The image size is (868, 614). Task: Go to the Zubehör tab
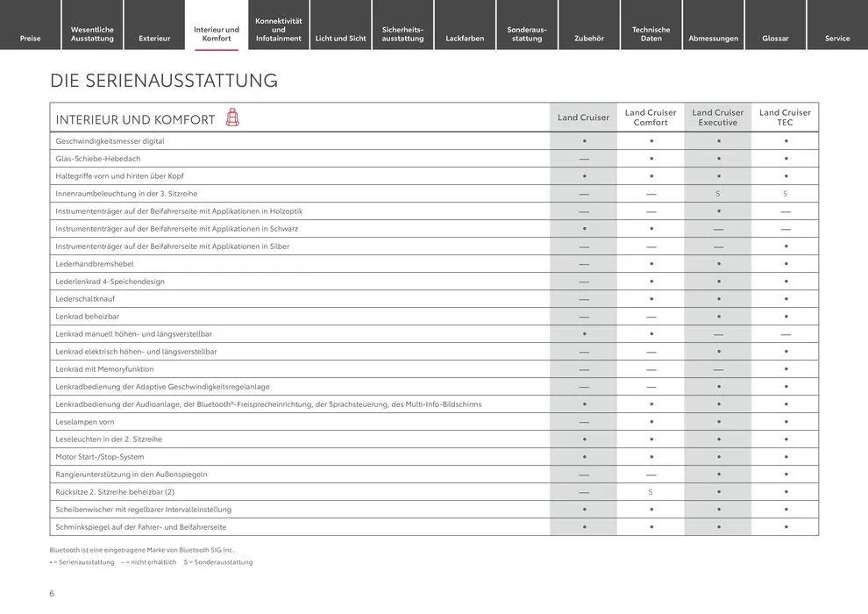(589, 38)
